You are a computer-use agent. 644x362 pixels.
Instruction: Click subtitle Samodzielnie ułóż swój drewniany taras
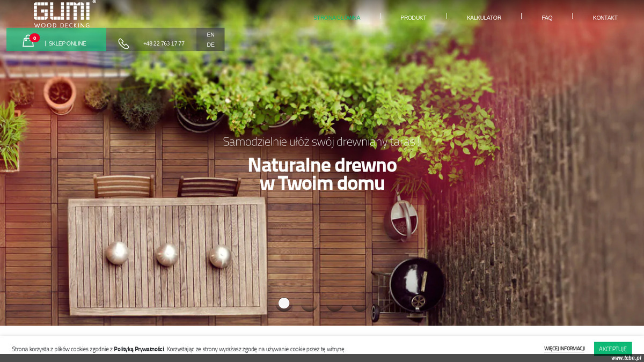(x=321, y=142)
